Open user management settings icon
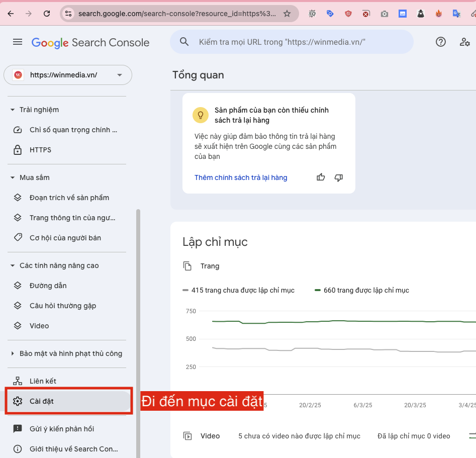The height and width of the screenshot is (458, 476). pyautogui.click(x=464, y=42)
